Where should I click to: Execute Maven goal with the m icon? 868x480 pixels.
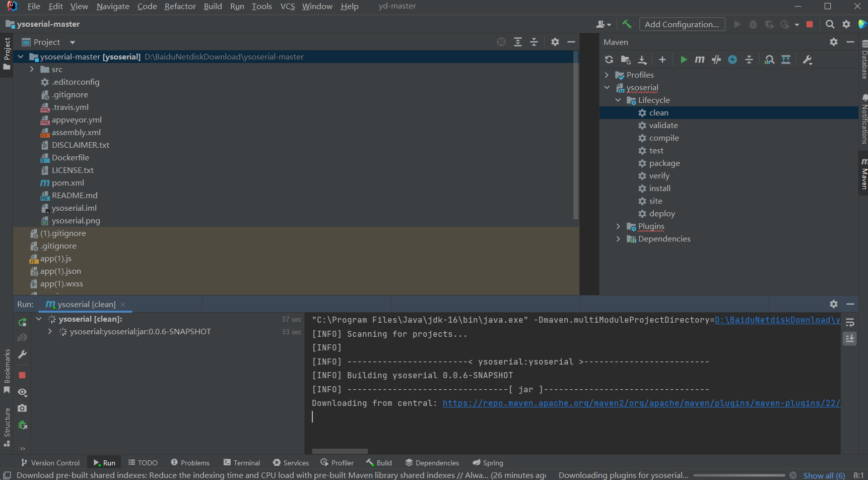(700, 59)
